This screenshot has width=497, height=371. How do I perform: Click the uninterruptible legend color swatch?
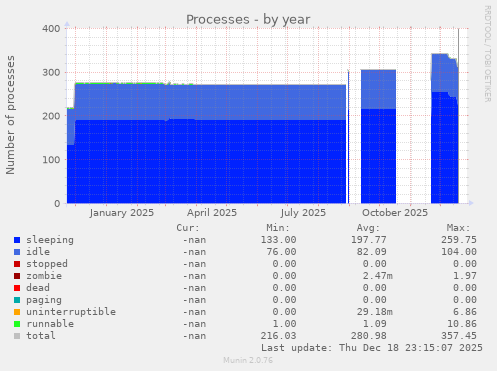[x=17, y=312]
